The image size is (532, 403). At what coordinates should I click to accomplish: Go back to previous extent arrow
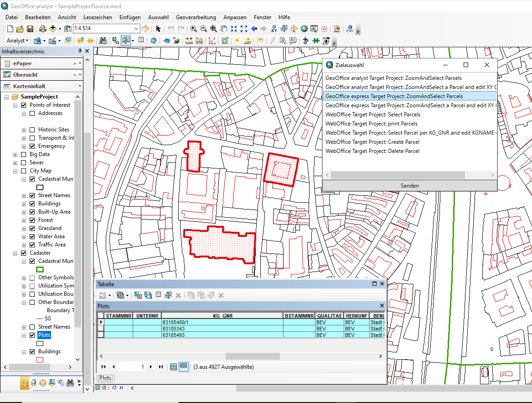coord(254,29)
